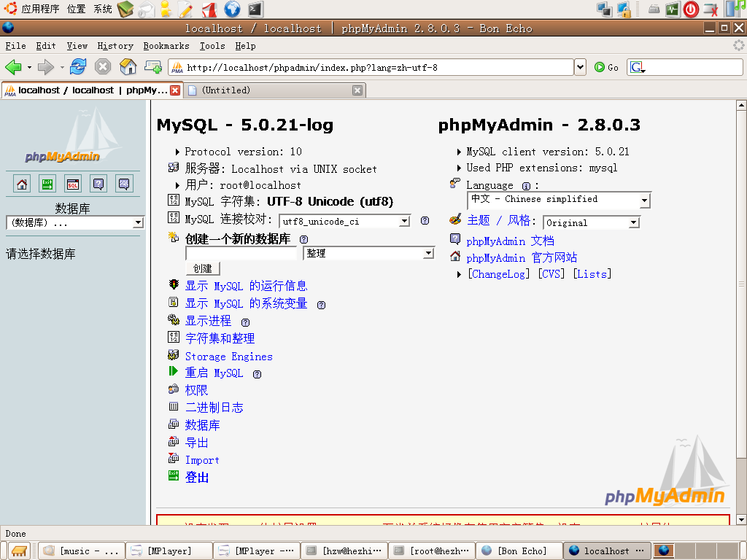Open the Help menu
This screenshot has height=560, width=747.
click(x=245, y=46)
